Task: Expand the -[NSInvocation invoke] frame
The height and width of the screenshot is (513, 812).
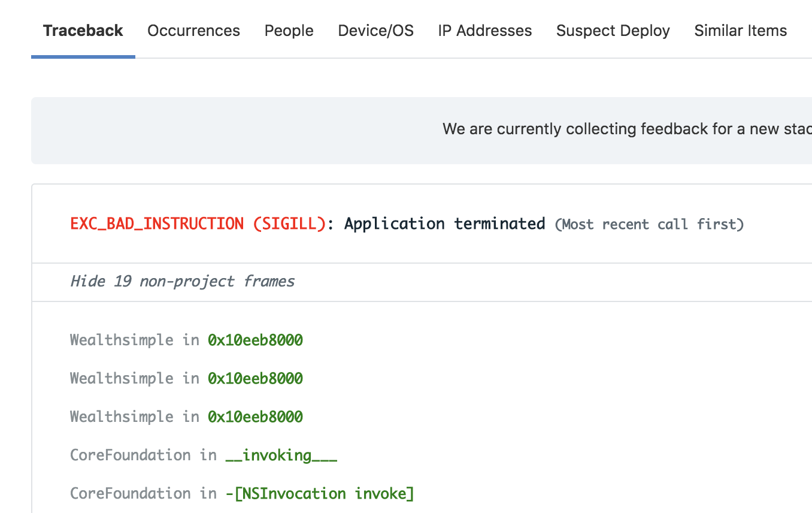Action: click(x=241, y=493)
